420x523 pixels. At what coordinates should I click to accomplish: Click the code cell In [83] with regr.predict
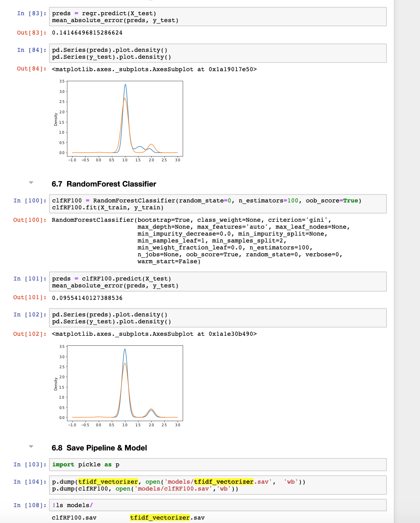[218, 17]
